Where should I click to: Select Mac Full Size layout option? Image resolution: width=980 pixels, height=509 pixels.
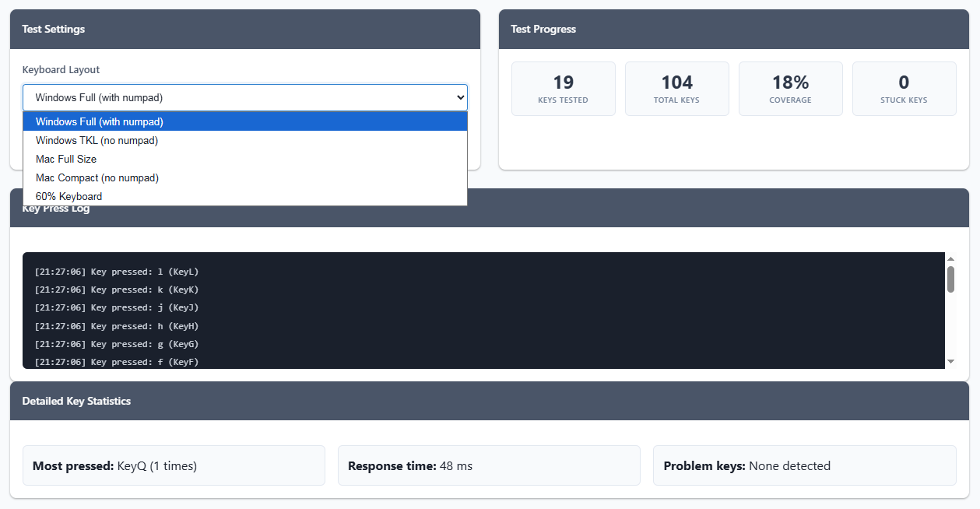(66, 159)
